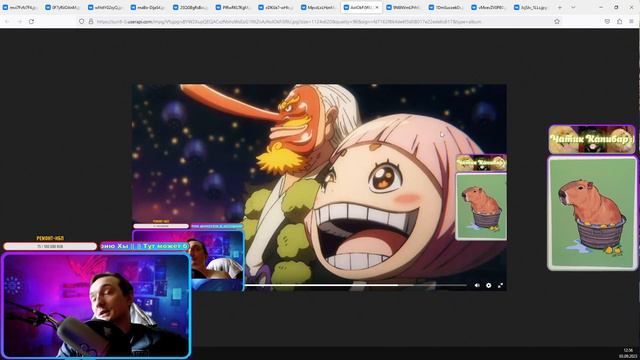Restore down the browser window
This screenshot has height=360, width=640.
click(x=616, y=7)
